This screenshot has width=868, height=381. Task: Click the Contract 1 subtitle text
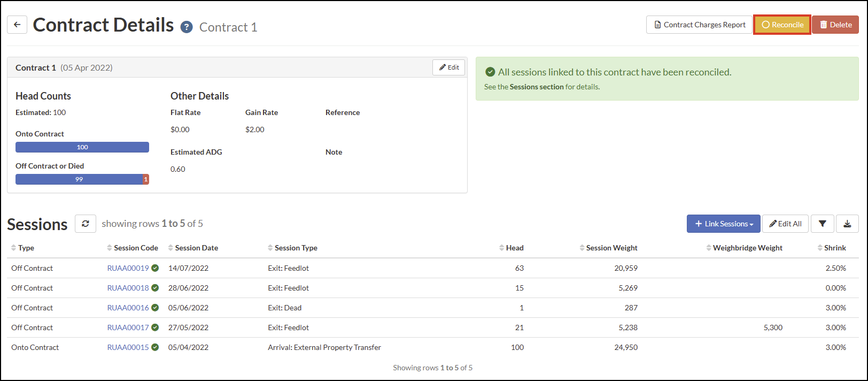(228, 27)
